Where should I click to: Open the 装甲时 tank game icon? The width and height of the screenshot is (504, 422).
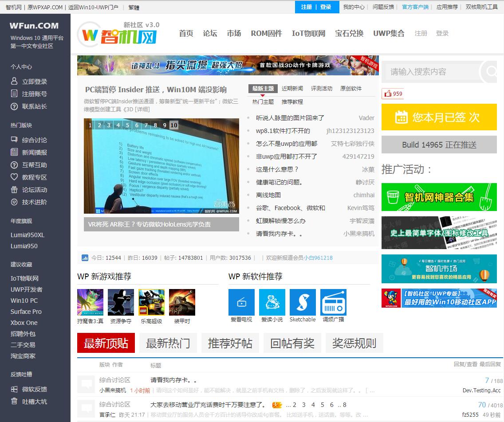click(x=182, y=302)
